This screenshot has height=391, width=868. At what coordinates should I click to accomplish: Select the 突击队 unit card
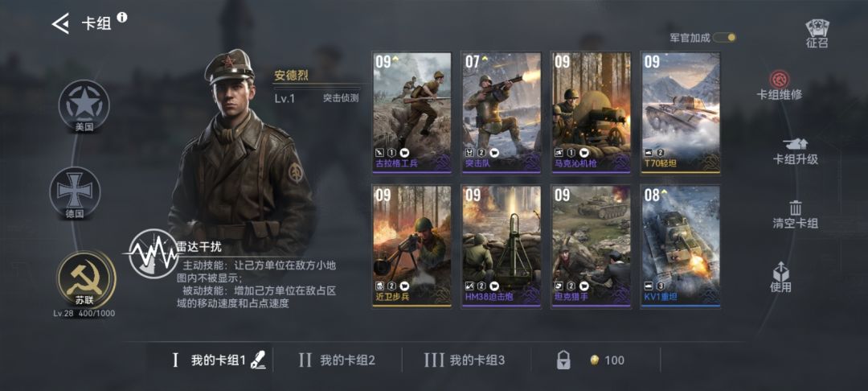click(501, 113)
